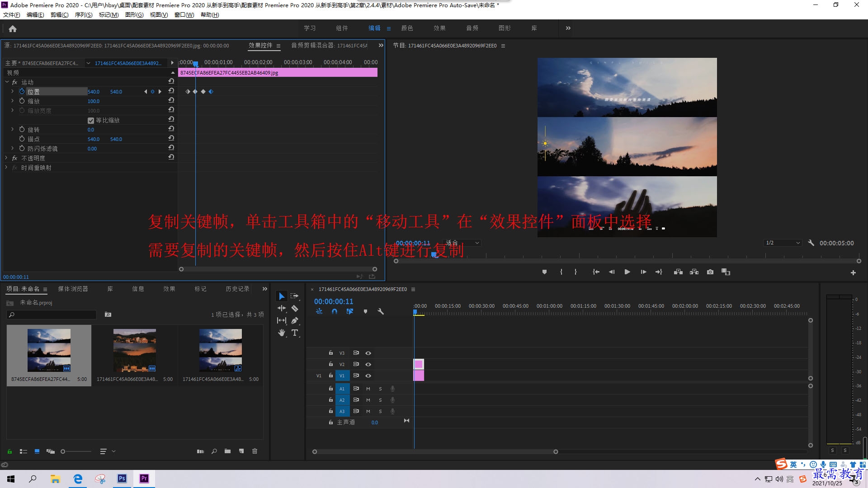Click Mark In button
868x488 pixels.
[561, 272]
